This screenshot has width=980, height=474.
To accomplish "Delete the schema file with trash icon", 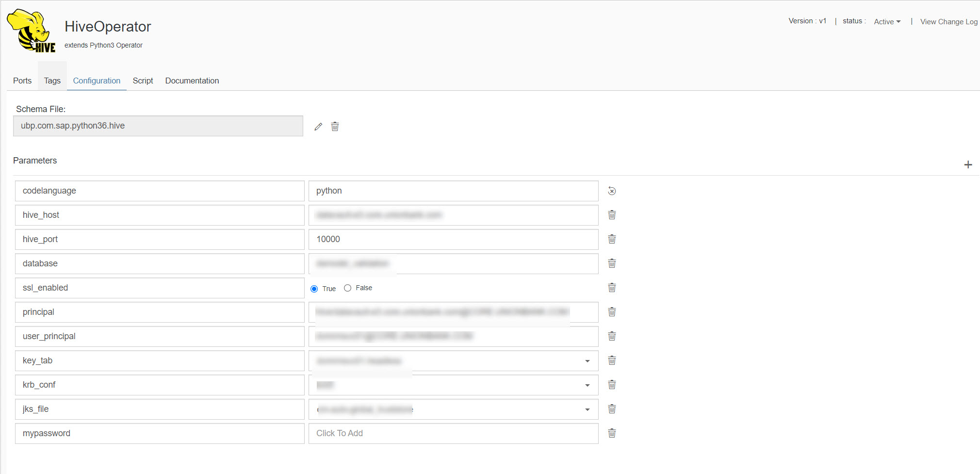I will pyautogui.click(x=335, y=127).
